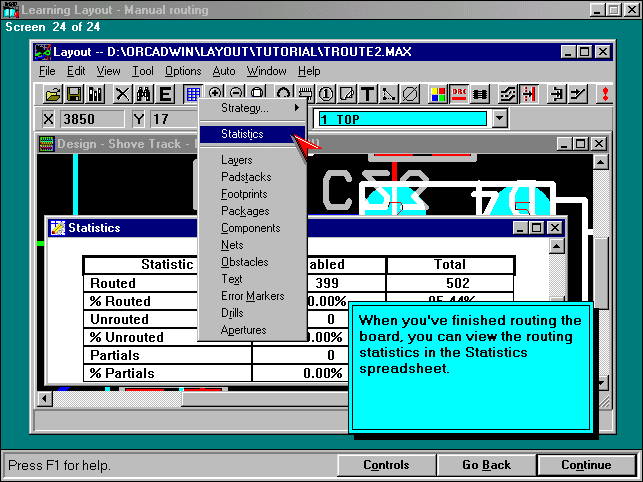Click the Save floppy disk icon
643x482 pixels.
tap(74, 95)
